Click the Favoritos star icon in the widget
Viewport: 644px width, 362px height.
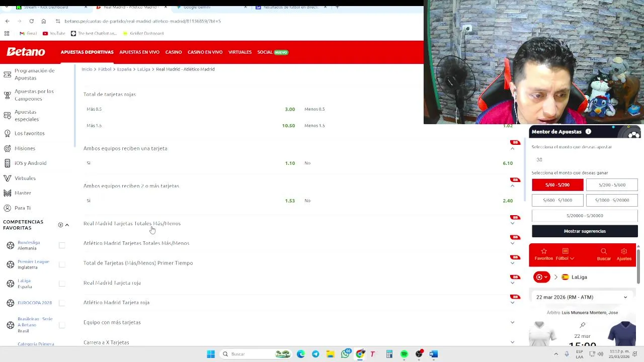point(543,251)
